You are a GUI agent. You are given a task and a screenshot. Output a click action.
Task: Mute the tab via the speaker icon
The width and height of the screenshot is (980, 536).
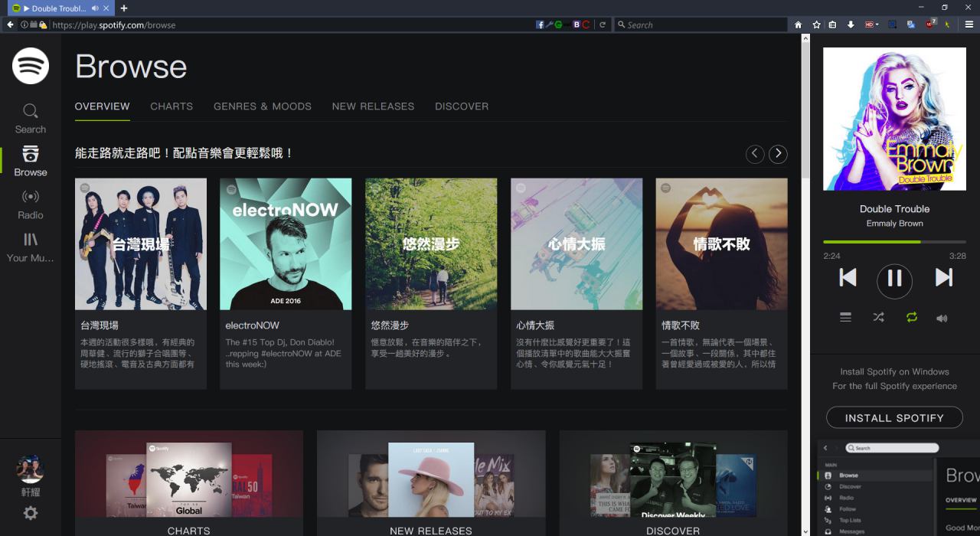click(x=95, y=8)
